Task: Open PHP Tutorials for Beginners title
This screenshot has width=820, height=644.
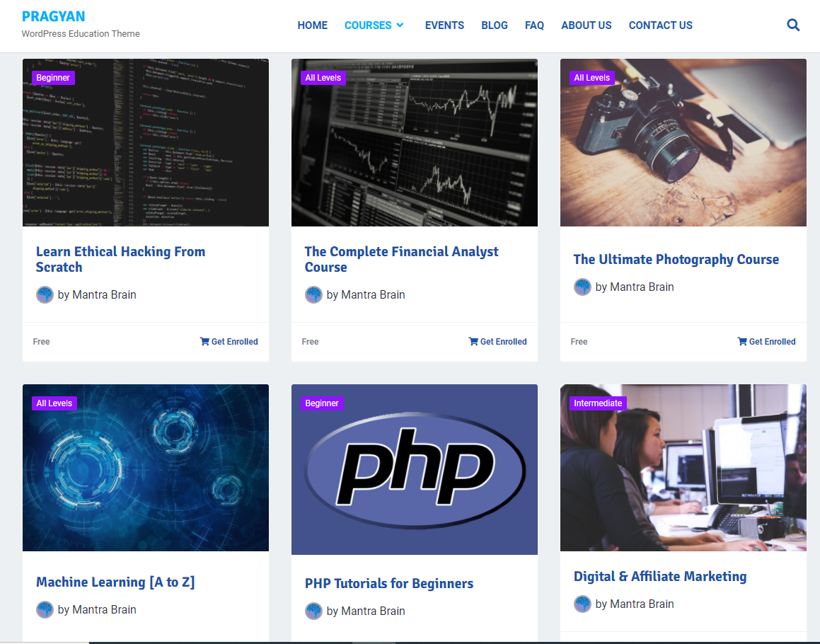Action: click(x=388, y=583)
